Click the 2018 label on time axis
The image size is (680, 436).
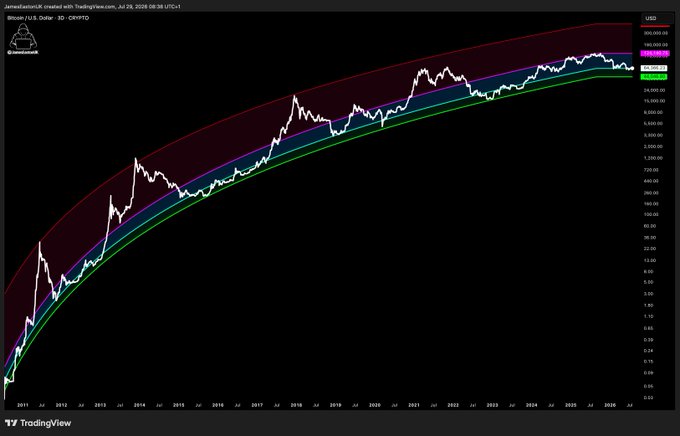pos(296,405)
